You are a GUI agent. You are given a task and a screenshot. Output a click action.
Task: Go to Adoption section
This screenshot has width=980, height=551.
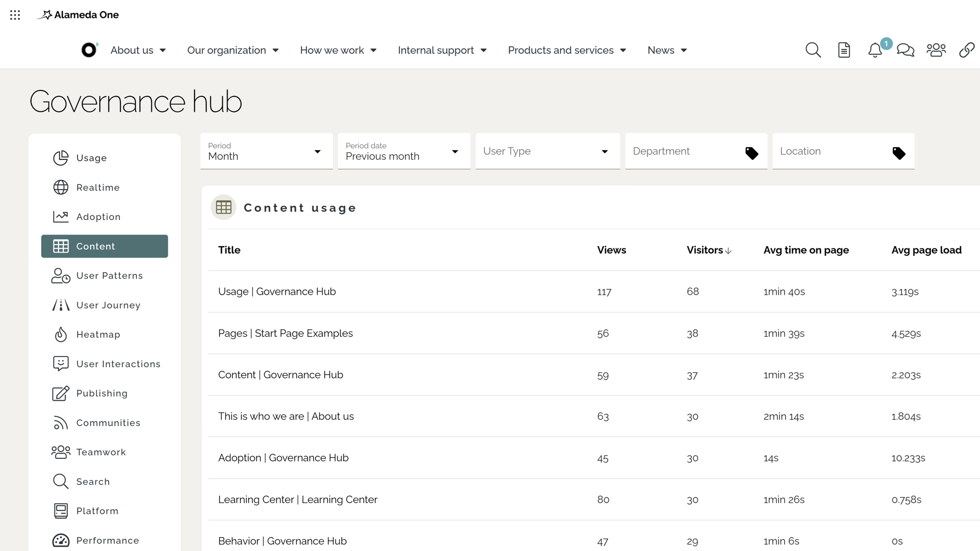click(x=105, y=216)
